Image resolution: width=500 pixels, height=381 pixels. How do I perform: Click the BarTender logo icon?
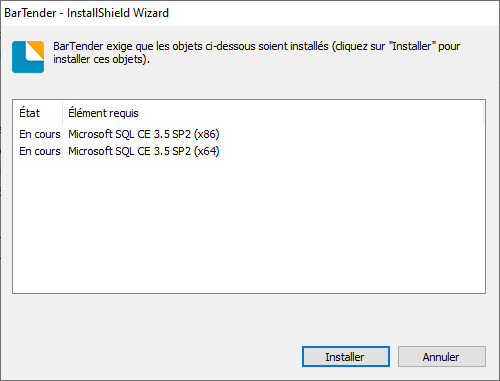28,57
